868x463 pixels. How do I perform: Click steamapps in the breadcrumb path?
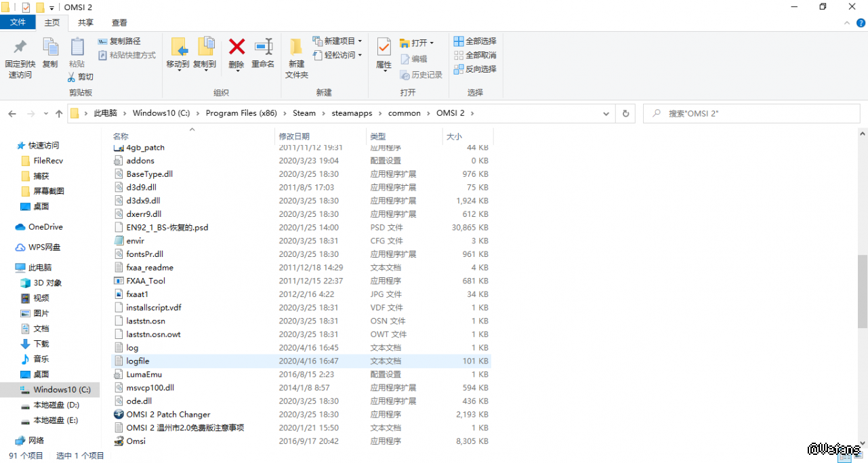(x=352, y=113)
